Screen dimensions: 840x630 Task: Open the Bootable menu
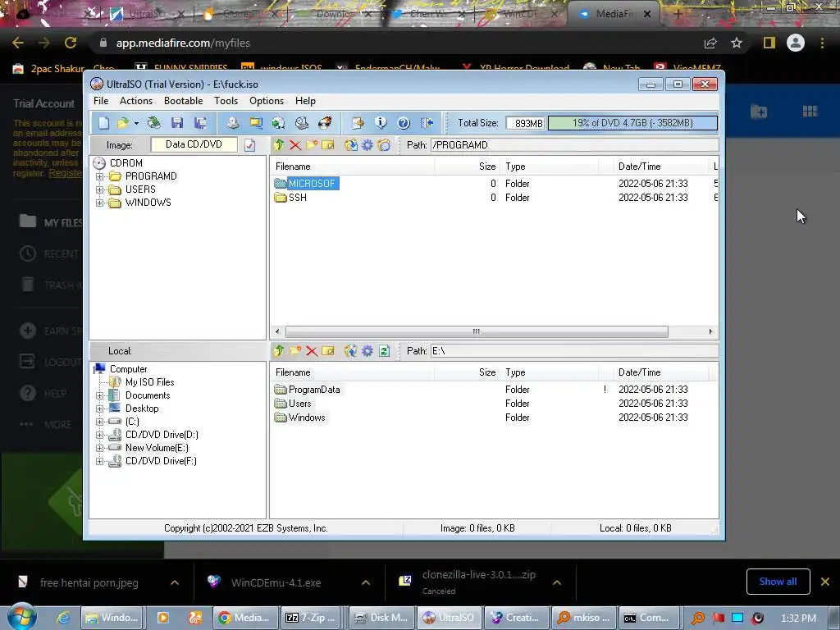[183, 101]
